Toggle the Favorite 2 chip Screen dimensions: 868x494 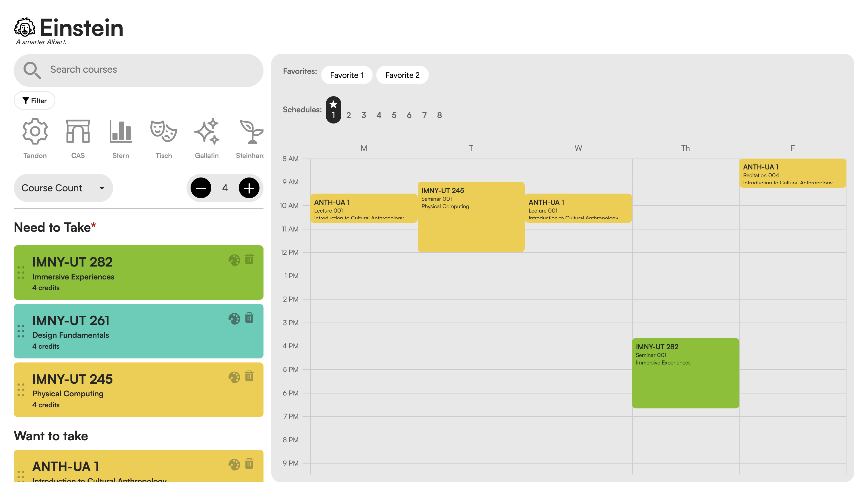pos(402,75)
